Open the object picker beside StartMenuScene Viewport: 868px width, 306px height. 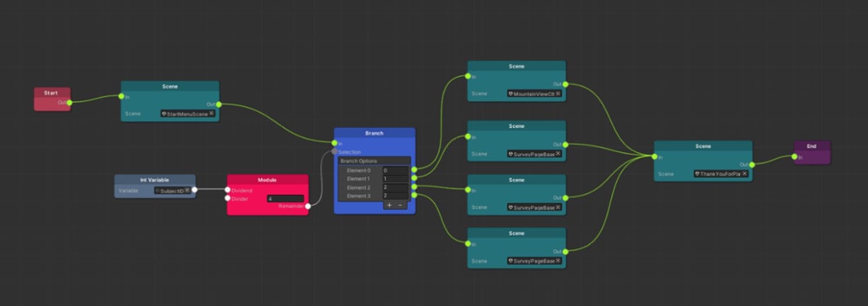211,114
